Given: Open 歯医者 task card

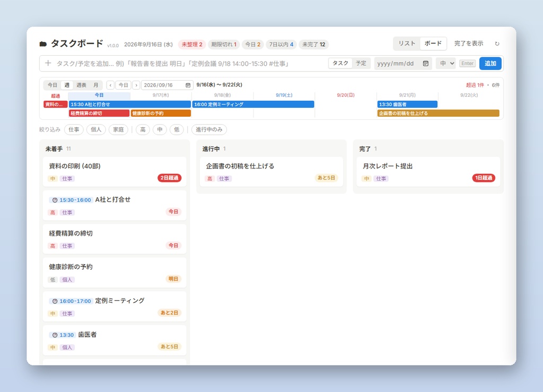Looking at the screenshot, I should (x=115, y=340).
